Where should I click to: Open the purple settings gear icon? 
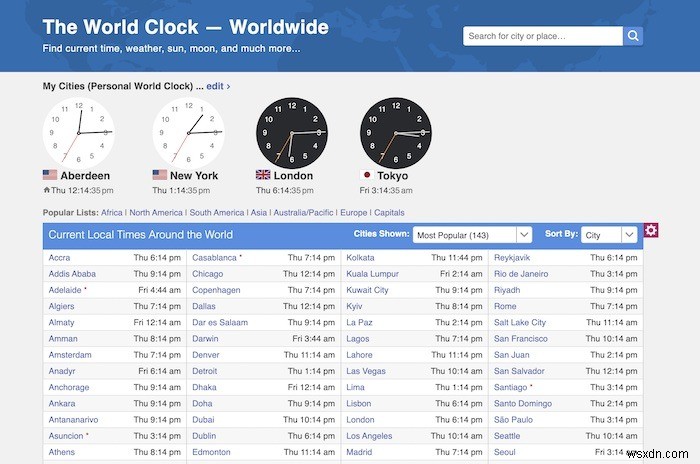[x=651, y=231]
